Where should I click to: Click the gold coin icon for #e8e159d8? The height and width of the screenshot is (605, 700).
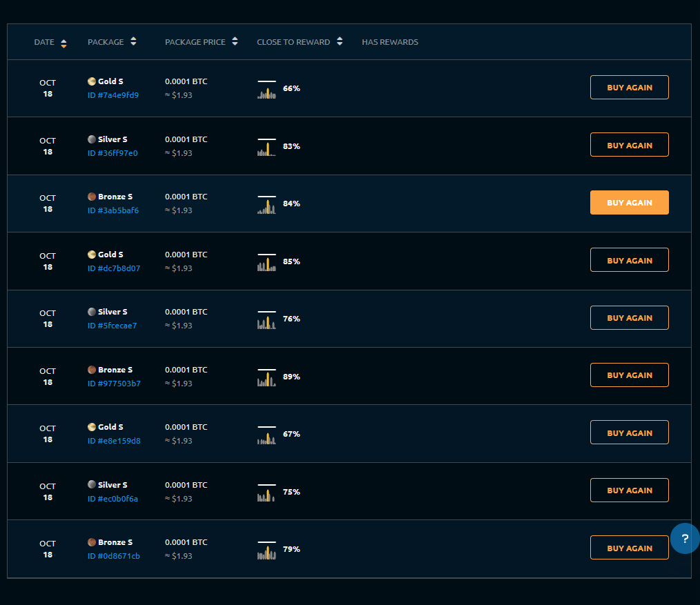pyautogui.click(x=92, y=427)
